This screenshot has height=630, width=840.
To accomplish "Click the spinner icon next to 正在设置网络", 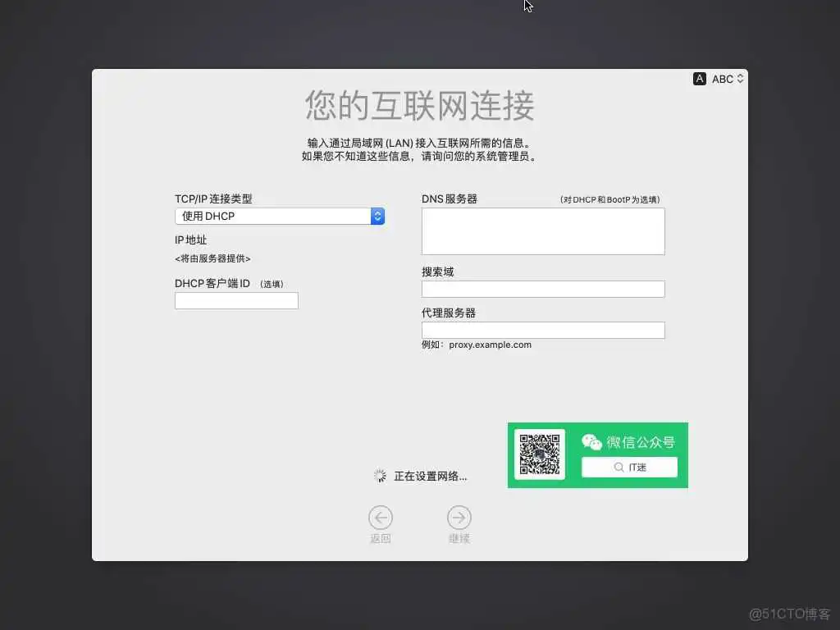I will [x=379, y=475].
